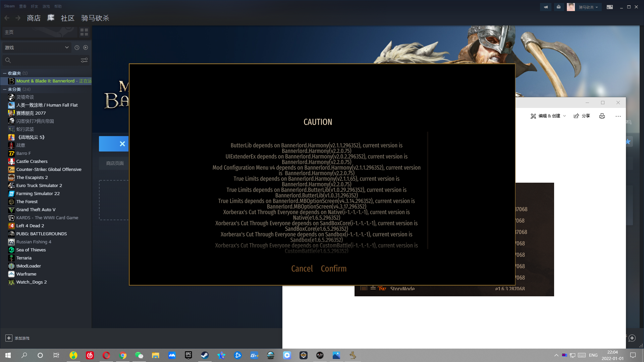The image size is (644, 362).
Task: Open Windows taskbar search
Action: (24, 355)
